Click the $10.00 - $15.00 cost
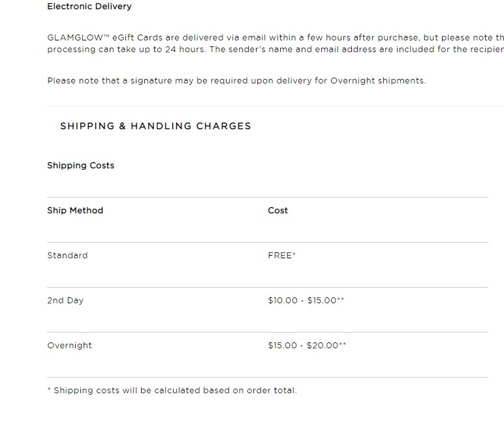 click(x=306, y=301)
